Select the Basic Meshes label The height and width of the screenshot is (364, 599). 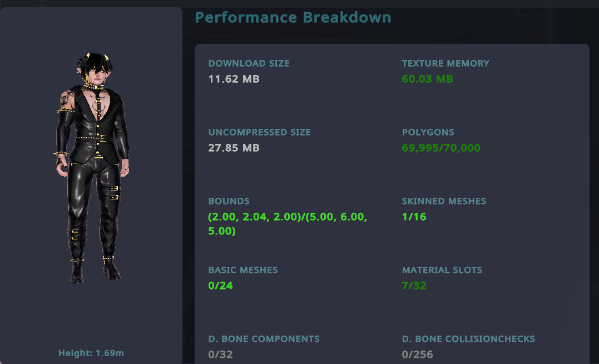[242, 270]
